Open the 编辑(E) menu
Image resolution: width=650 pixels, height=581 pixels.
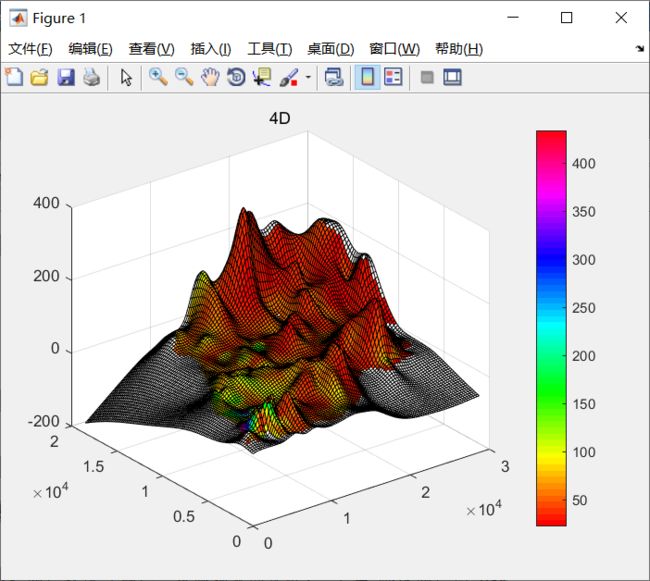(x=90, y=49)
